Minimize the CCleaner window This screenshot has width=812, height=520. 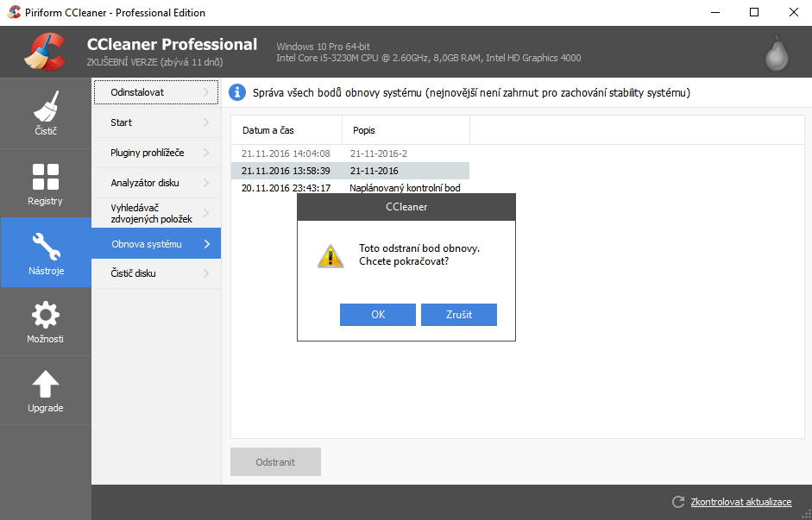coord(714,12)
